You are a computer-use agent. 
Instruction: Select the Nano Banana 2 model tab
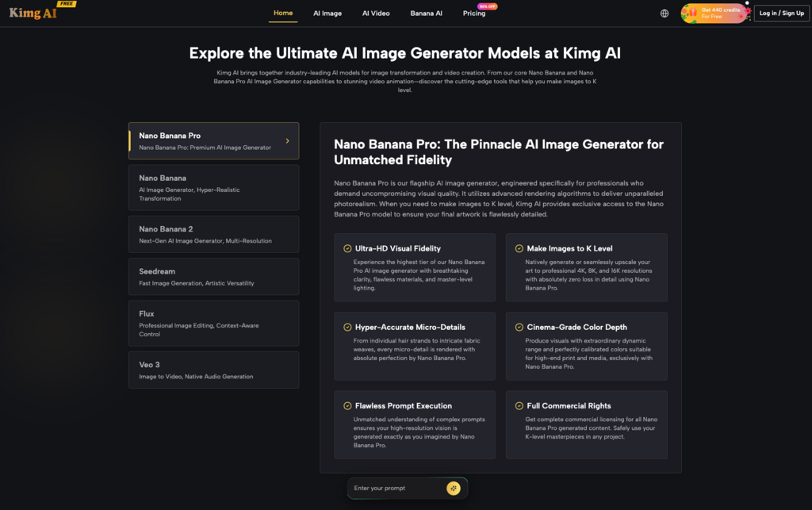(x=214, y=234)
